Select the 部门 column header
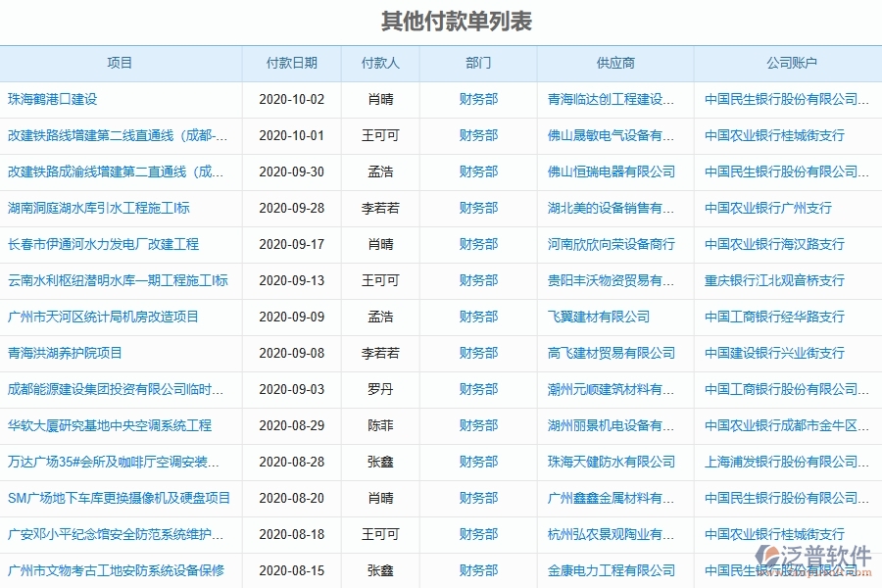 [x=477, y=62]
